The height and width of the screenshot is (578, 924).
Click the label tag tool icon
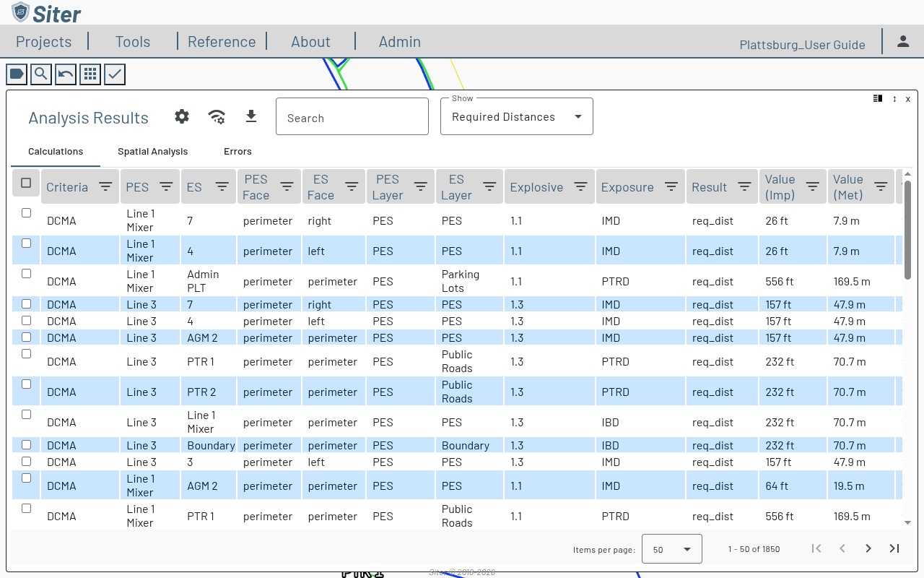point(17,74)
